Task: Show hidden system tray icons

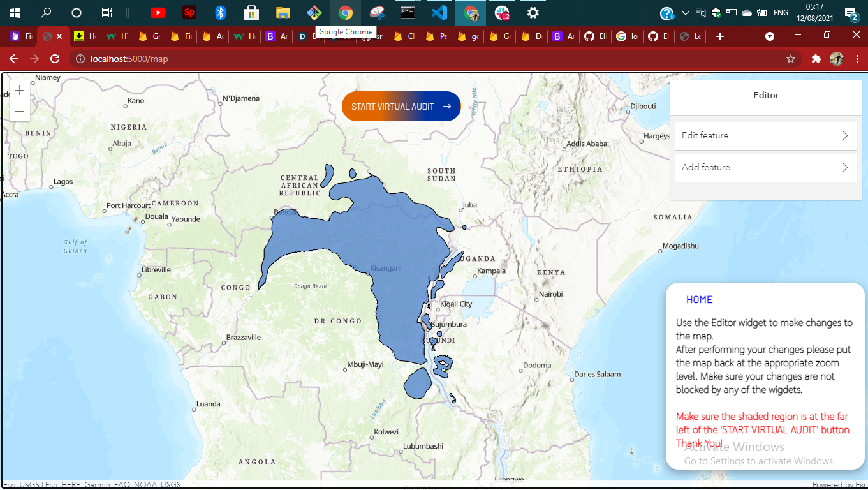Action: click(x=685, y=13)
